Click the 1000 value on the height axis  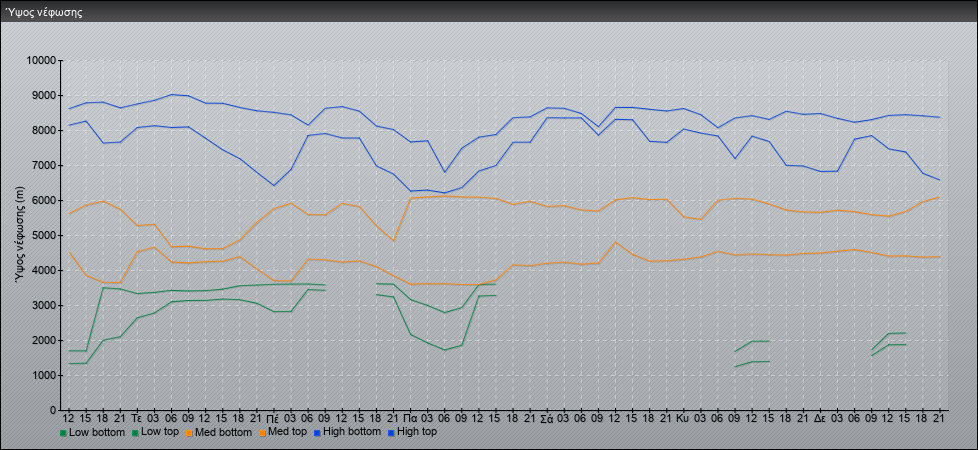[44, 375]
